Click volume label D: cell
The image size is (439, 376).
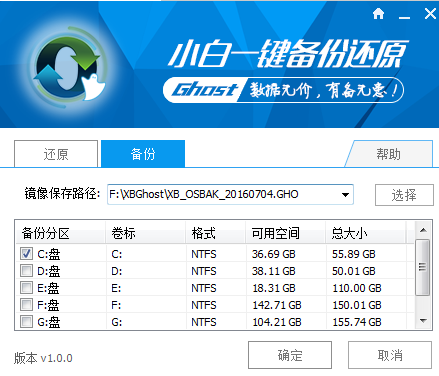(117, 271)
